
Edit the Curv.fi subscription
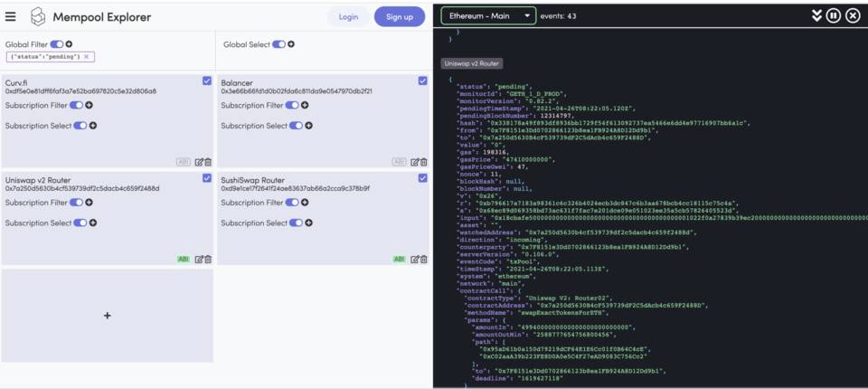(x=199, y=162)
